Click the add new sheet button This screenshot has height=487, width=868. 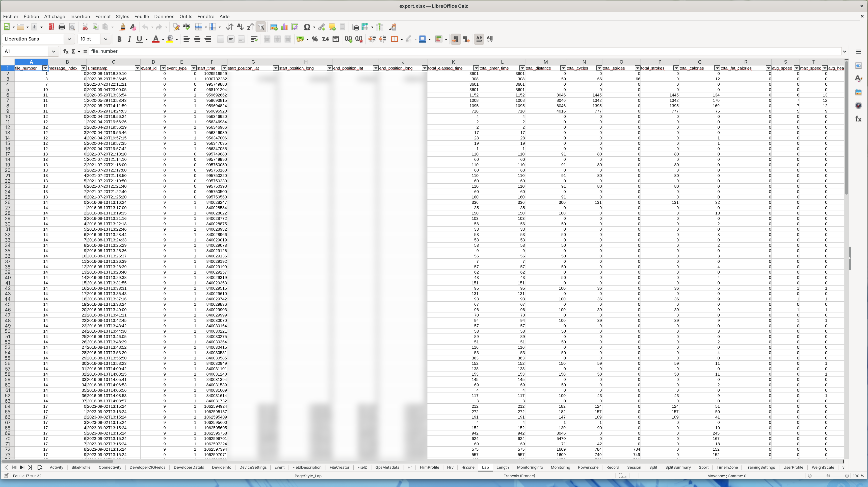[40, 468]
